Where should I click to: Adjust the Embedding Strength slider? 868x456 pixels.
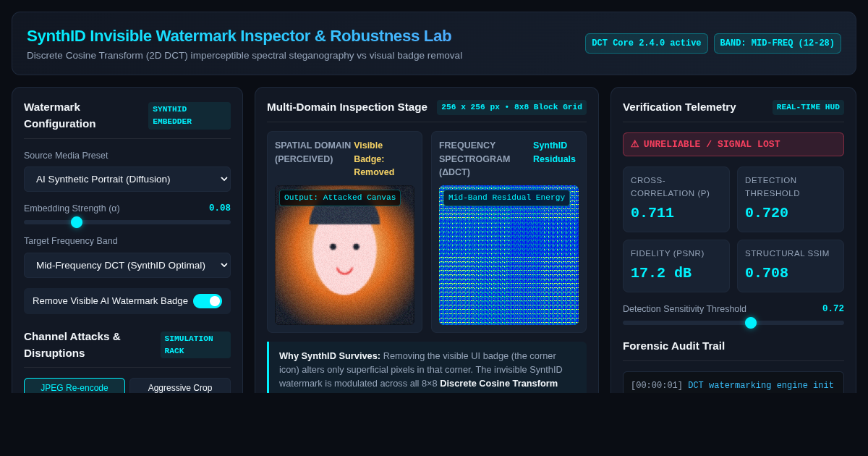tap(127, 222)
